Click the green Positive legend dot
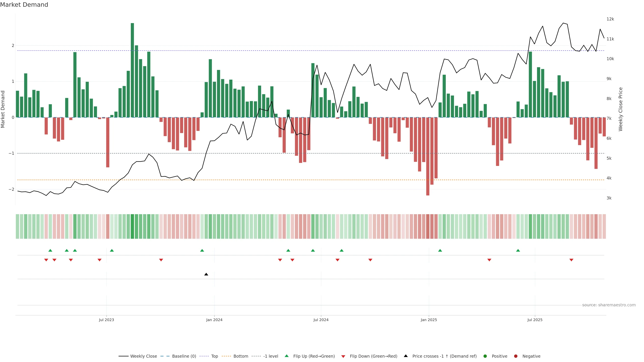 [485, 356]
